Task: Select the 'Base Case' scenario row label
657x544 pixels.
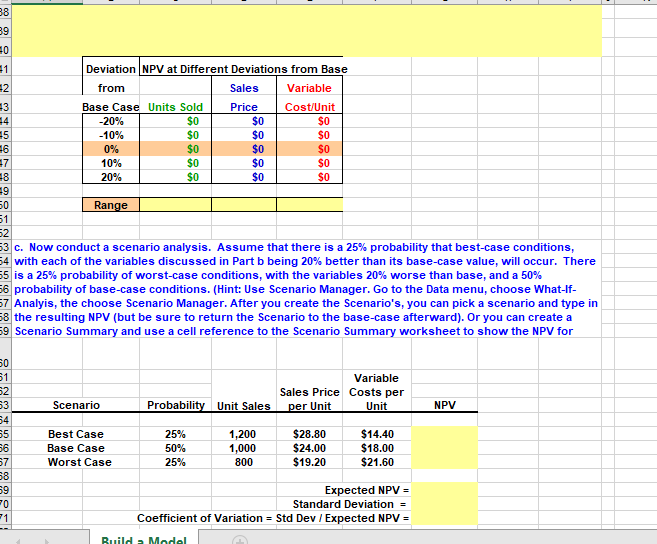Action: coord(76,448)
